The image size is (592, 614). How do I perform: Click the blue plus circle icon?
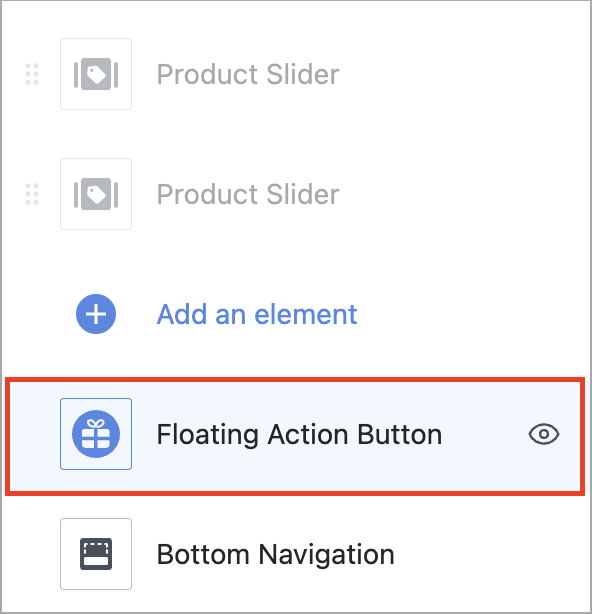tap(96, 314)
